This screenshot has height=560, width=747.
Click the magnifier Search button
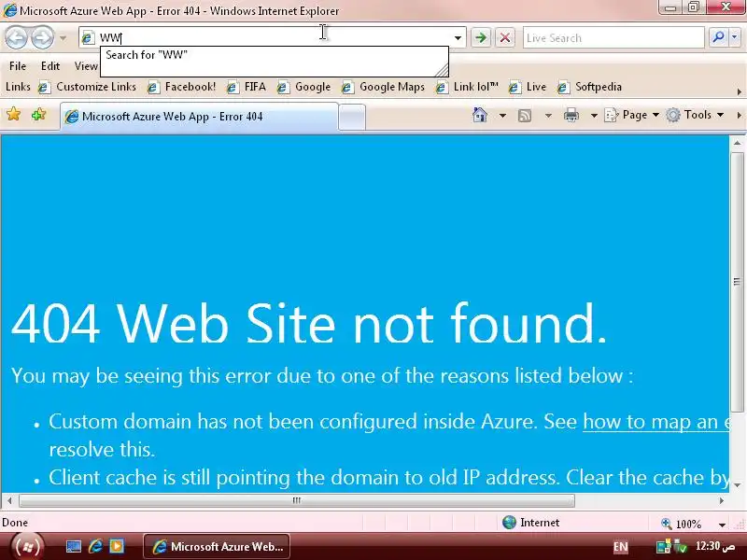click(x=718, y=37)
